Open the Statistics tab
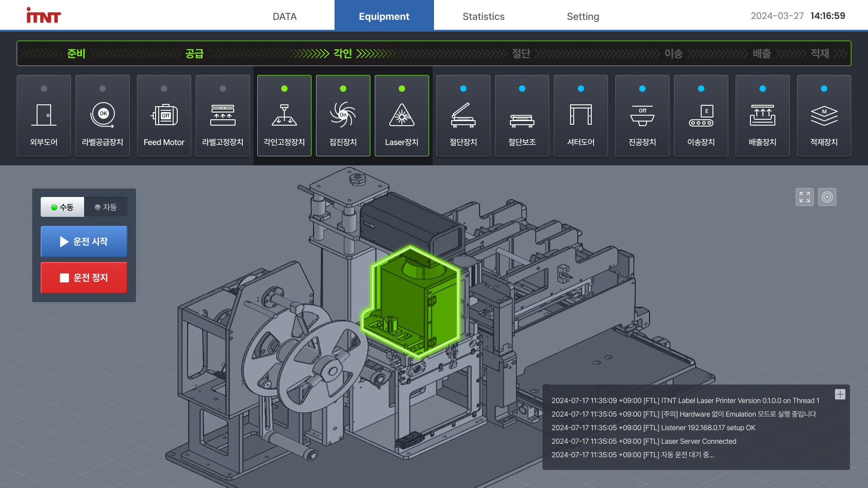Image resolution: width=868 pixels, height=488 pixels. click(483, 16)
